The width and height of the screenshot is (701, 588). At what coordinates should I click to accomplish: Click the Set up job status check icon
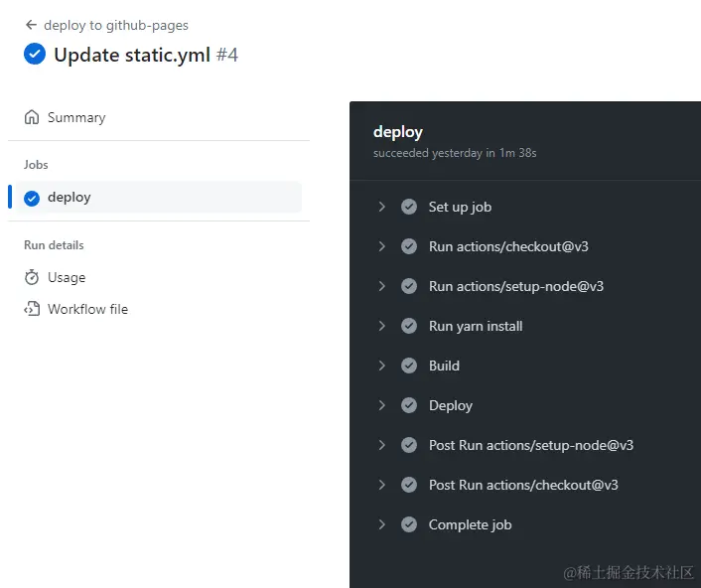(409, 207)
